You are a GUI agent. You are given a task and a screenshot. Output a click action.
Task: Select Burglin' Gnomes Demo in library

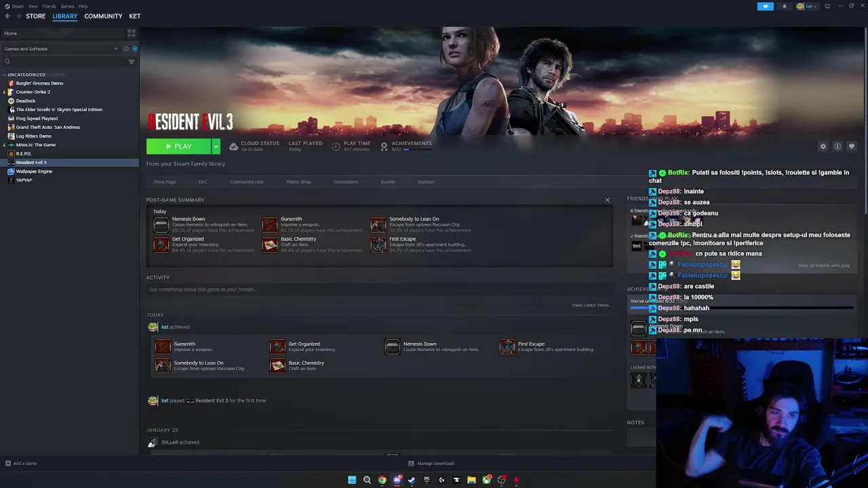coord(39,83)
